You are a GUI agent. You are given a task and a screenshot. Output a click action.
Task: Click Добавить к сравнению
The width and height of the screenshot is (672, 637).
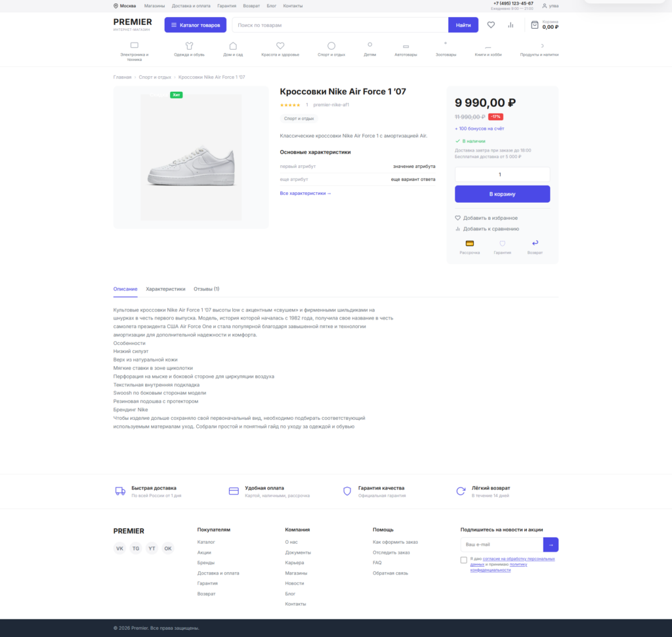(x=487, y=229)
